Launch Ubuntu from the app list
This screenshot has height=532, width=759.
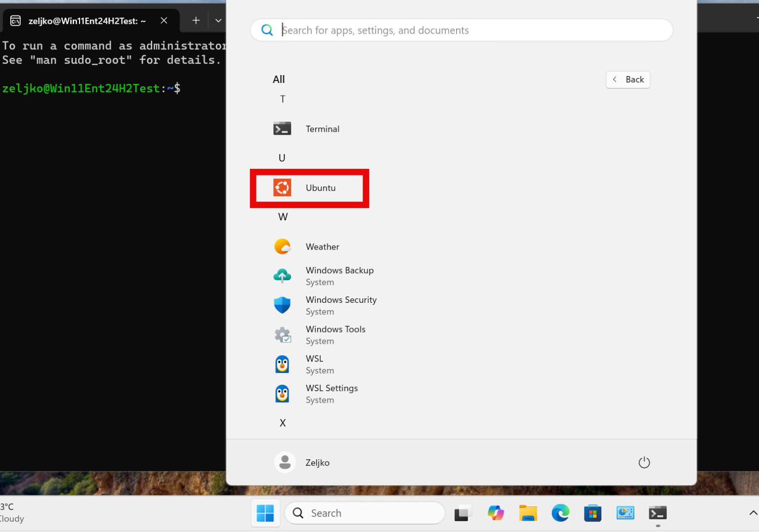[x=320, y=188]
